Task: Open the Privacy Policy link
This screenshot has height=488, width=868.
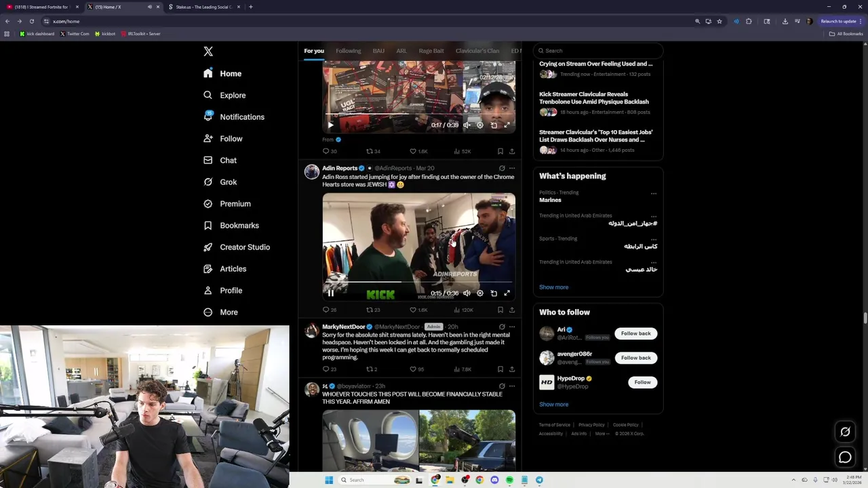Action: click(x=591, y=425)
